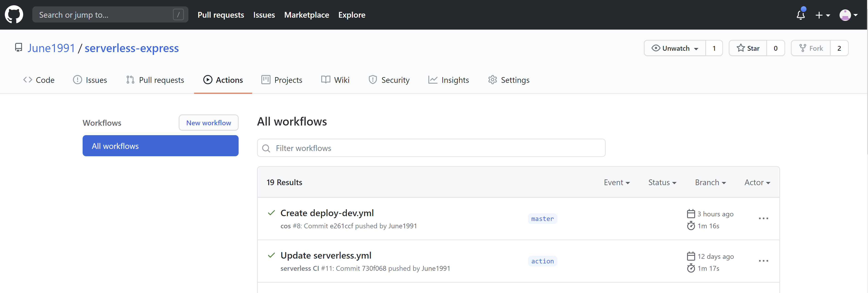Open the Update serverless.yml workflow run
The image size is (868, 293).
[326, 255]
